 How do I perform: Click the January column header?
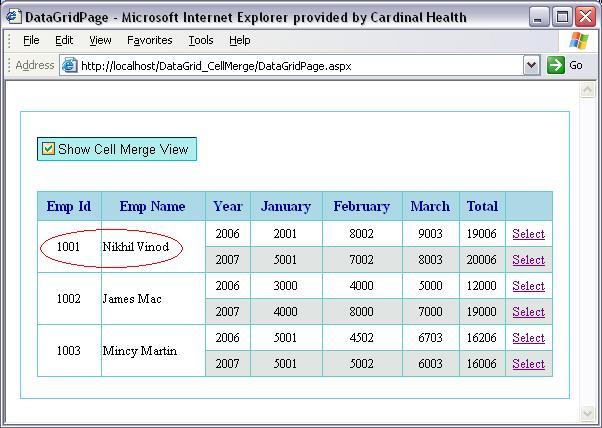click(x=286, y=206)
